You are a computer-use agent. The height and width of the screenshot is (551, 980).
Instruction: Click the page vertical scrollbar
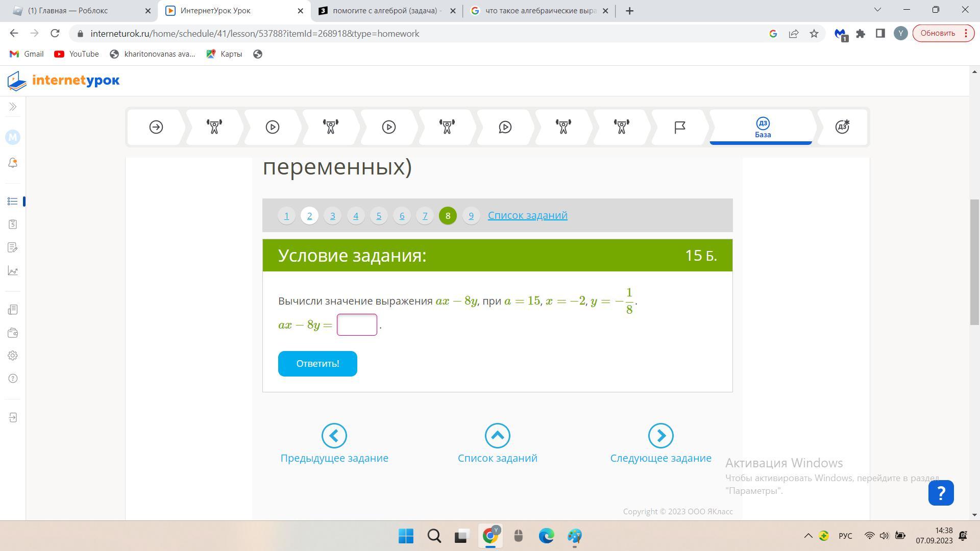point(974,261)
